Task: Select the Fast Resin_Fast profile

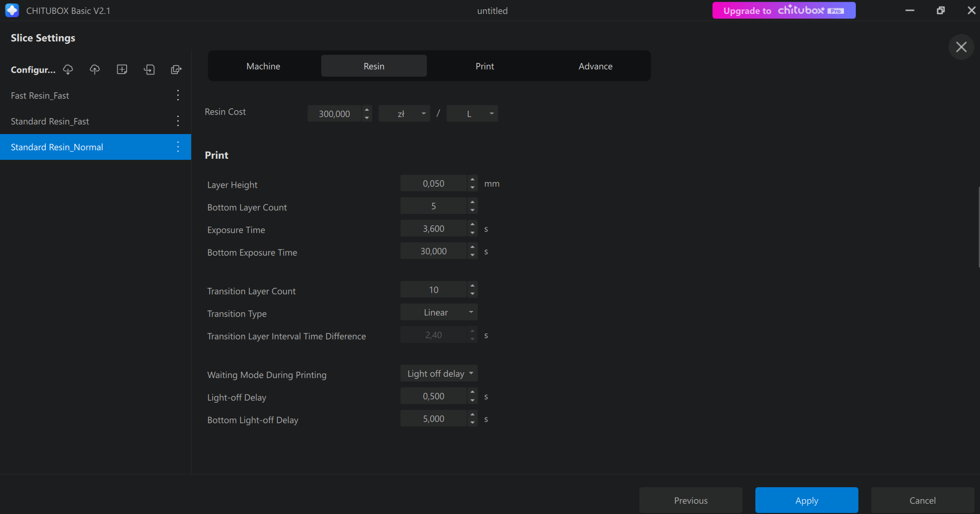Action: (x=95, y=95)
